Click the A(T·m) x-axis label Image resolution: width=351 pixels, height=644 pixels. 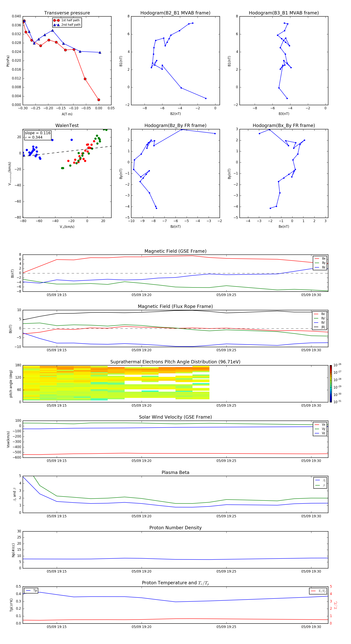coord(67,114)
